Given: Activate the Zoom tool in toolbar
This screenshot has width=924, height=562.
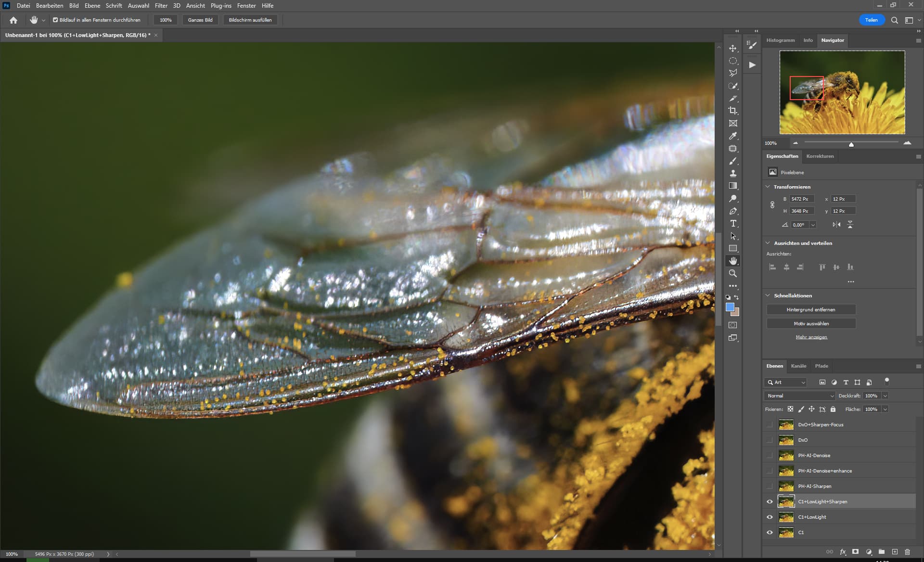Looking at the screenshot, I should pyautogui.click(x=732, y=273).
